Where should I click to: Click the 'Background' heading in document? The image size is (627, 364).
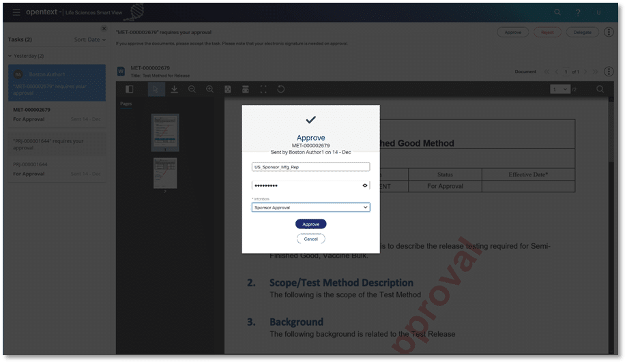click(296, 322)
